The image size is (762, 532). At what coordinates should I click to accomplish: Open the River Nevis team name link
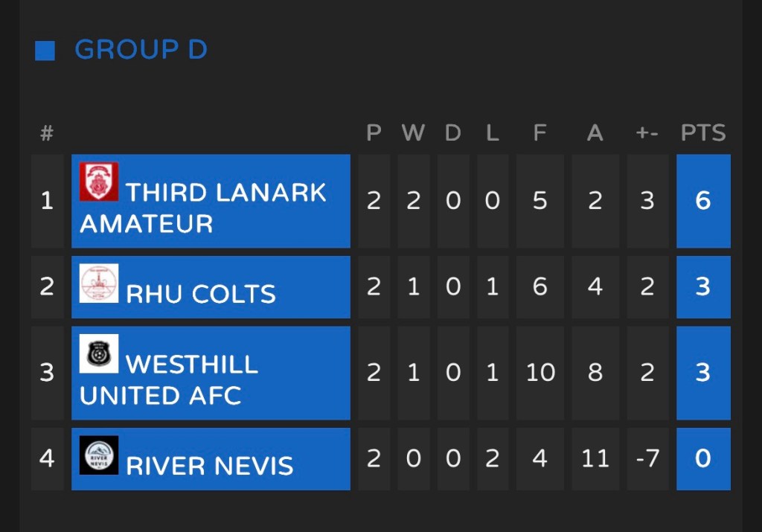click(x=210, y=466)
